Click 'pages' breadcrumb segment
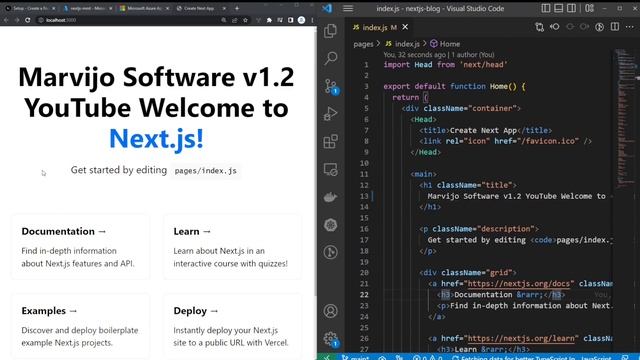 tap(363, 44)
